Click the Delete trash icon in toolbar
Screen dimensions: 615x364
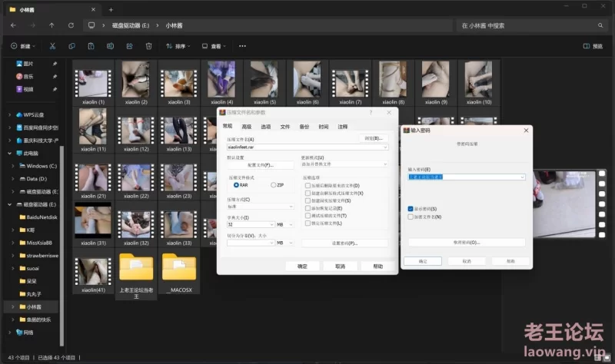pos(148,46)
